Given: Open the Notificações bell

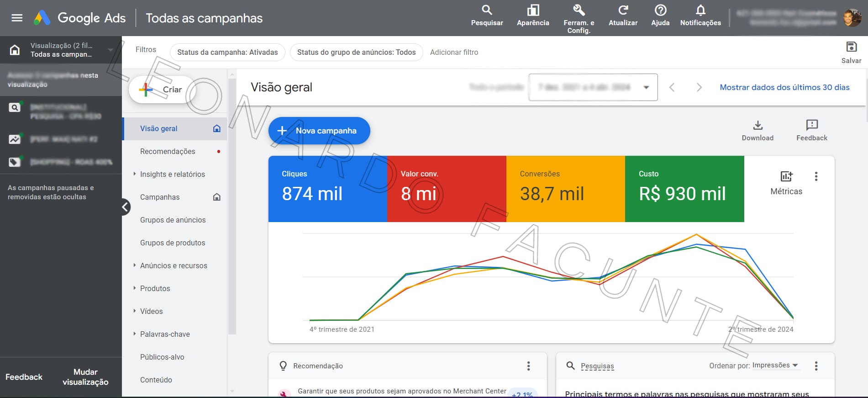Looking at the screenshot, I should tap(700, 11).
